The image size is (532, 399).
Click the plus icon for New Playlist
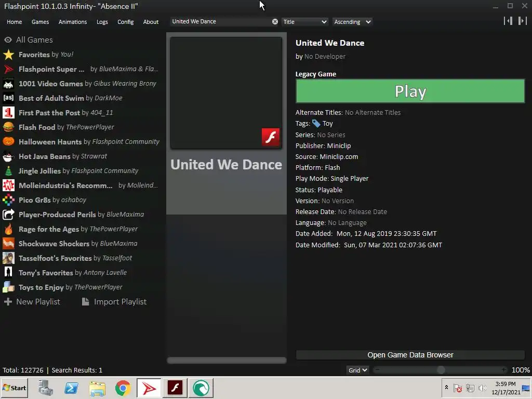8,302
